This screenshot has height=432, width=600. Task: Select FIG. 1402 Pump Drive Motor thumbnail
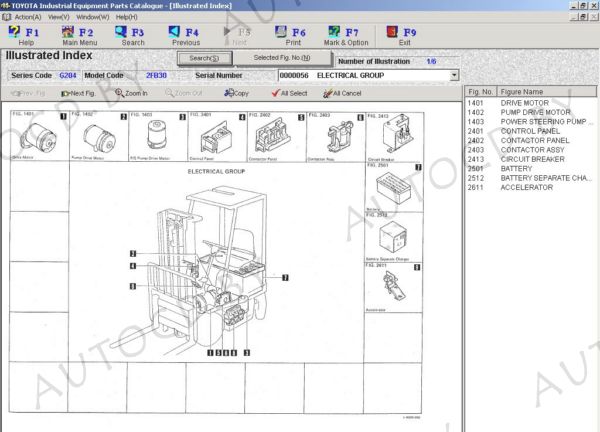point(99,136)
